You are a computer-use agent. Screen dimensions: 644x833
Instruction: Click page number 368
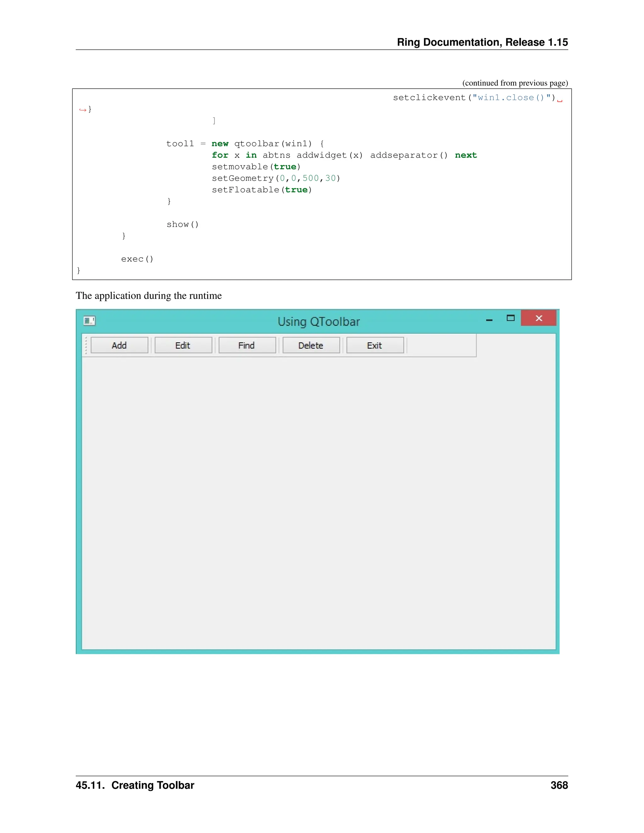point(559,785)
